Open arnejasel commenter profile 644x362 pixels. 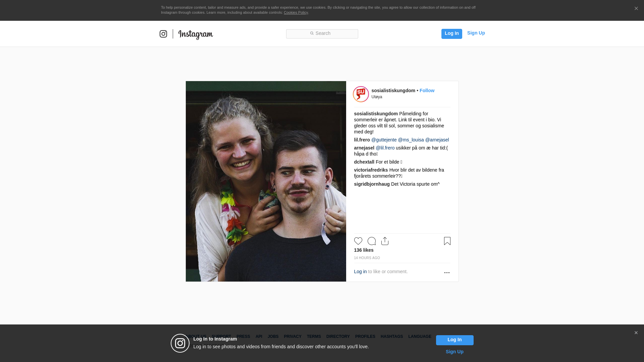click(364, 148)
